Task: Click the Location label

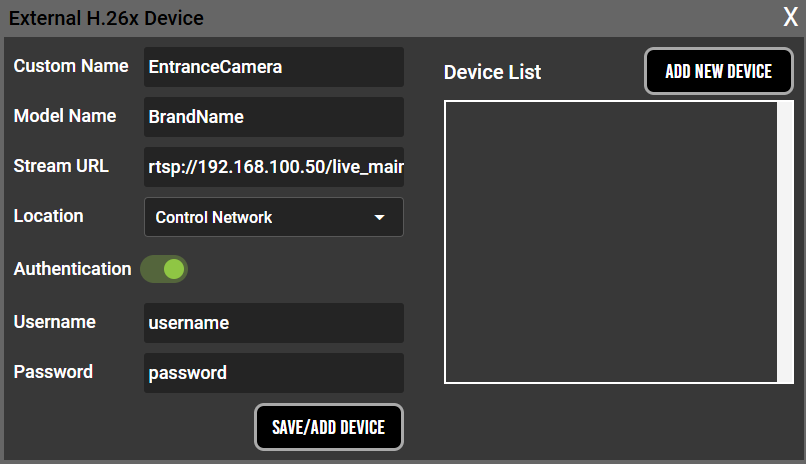Action: 48,216
